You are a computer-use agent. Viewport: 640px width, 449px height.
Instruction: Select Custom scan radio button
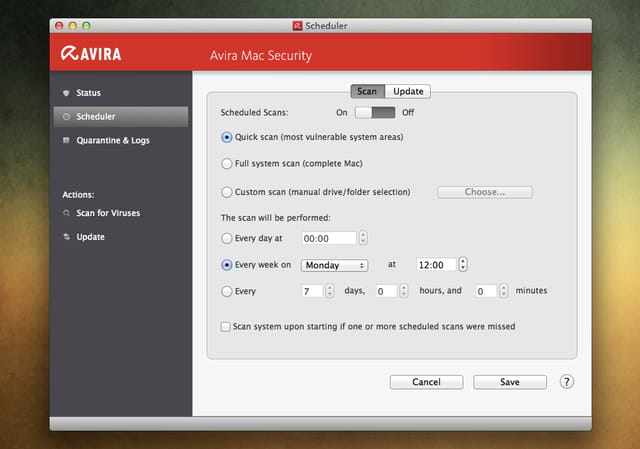tap(227, 192)
